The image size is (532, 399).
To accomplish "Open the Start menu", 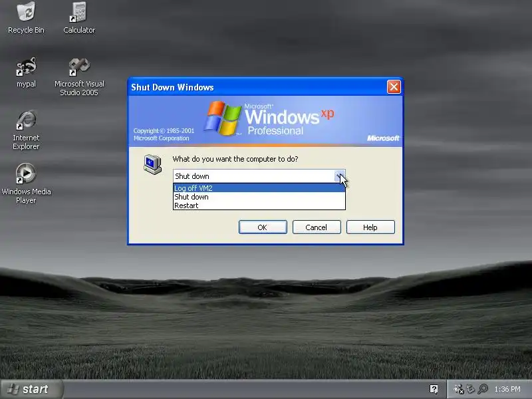I will pos(31,389).
